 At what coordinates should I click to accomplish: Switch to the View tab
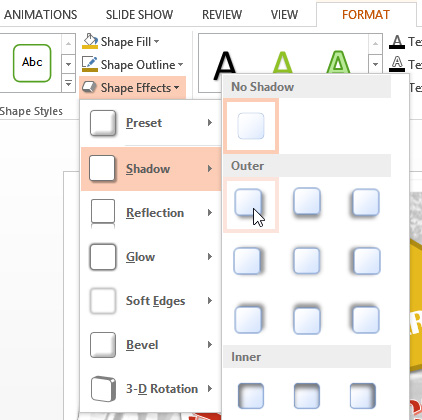click(x=284, y=15)
